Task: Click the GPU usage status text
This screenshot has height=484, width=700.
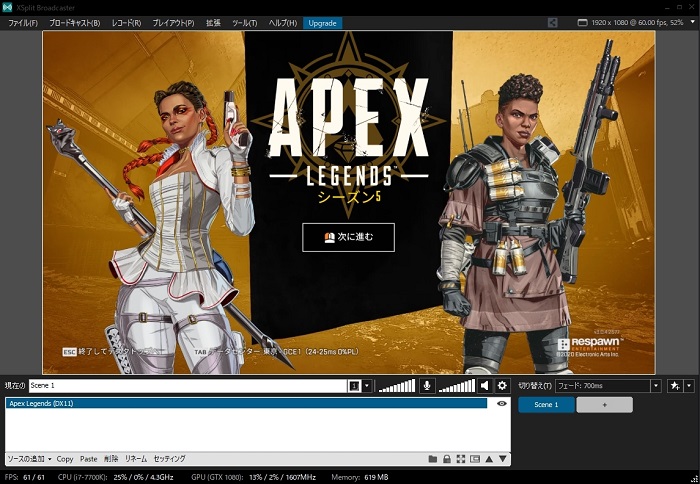Action: pos(254,477)
